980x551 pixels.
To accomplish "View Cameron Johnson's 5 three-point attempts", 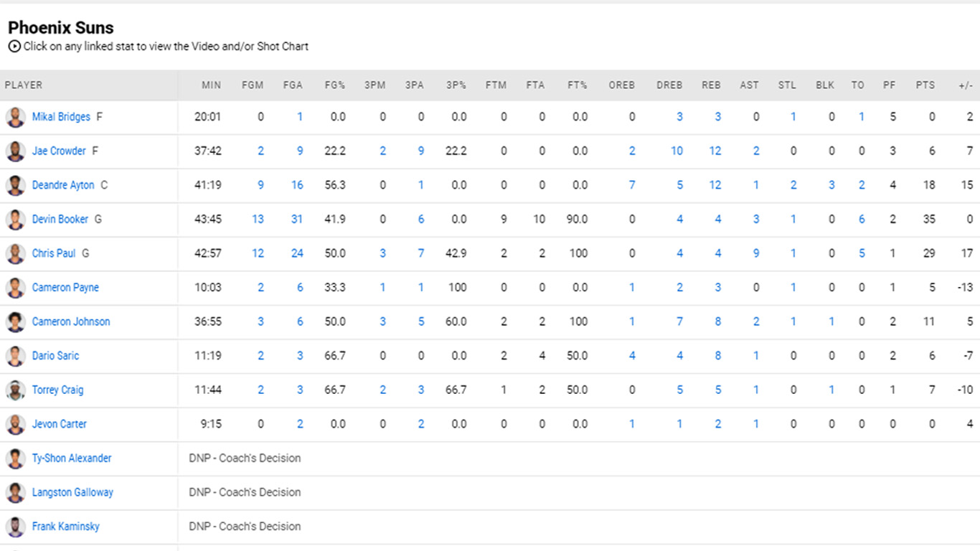I will [x=421, y=322].
